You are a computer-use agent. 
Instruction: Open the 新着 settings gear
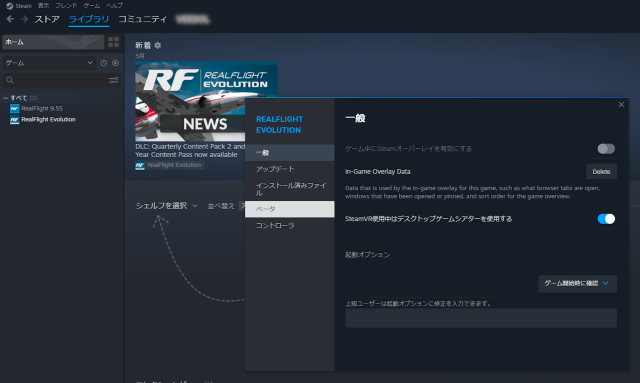tap(158, 45)
